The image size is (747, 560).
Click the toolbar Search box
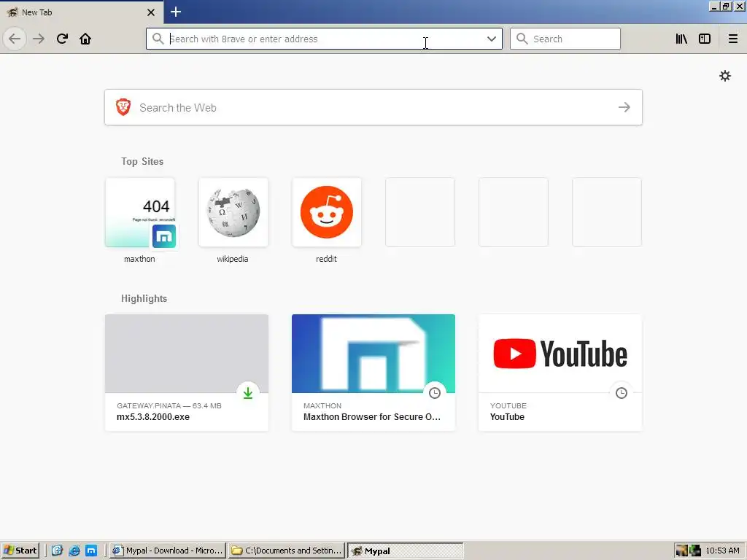click(x=565, y=39)
